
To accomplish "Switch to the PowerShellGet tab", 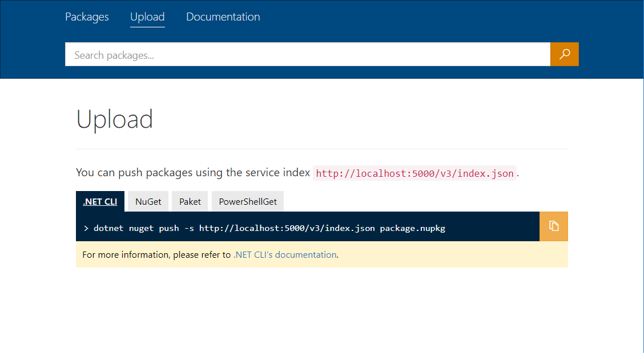I will [x=248, y=201].
